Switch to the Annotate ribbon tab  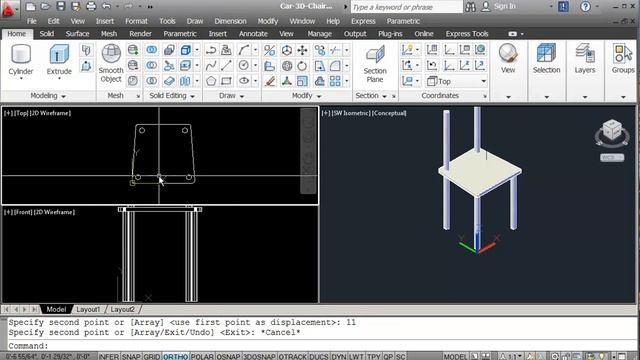pyautogui.click(x=253, y=33)
